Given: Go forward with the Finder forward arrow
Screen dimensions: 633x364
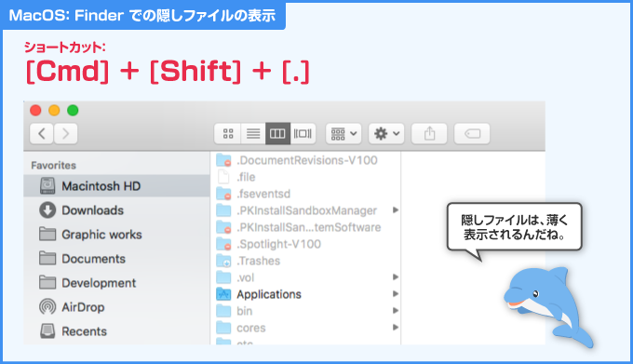Looking at the screenshot, I should coord(65,133).
